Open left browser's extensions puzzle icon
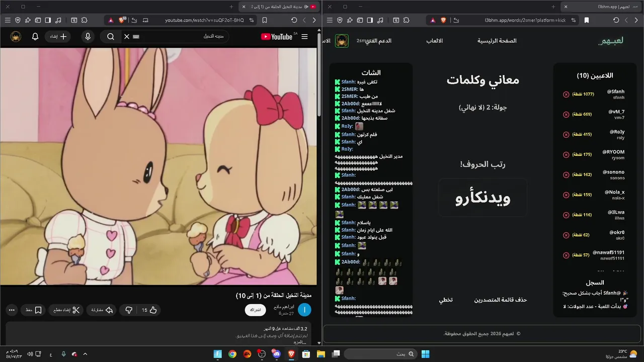 tap(84, 20)
